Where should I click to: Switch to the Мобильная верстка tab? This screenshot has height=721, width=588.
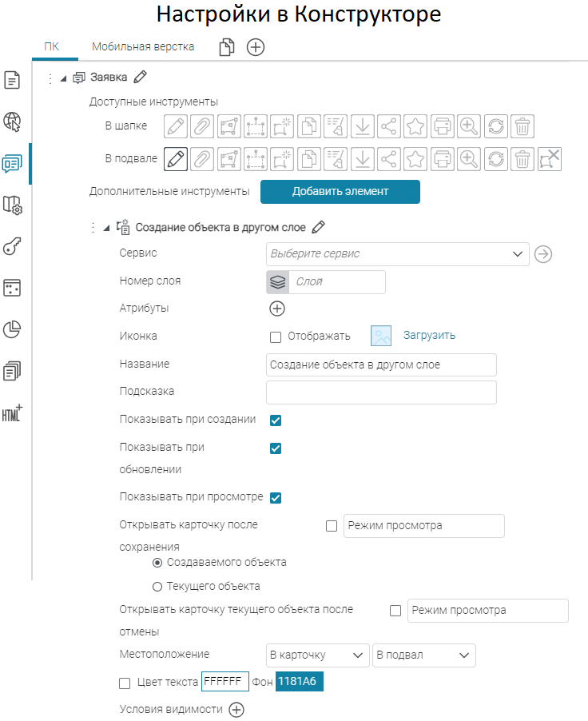143,47
